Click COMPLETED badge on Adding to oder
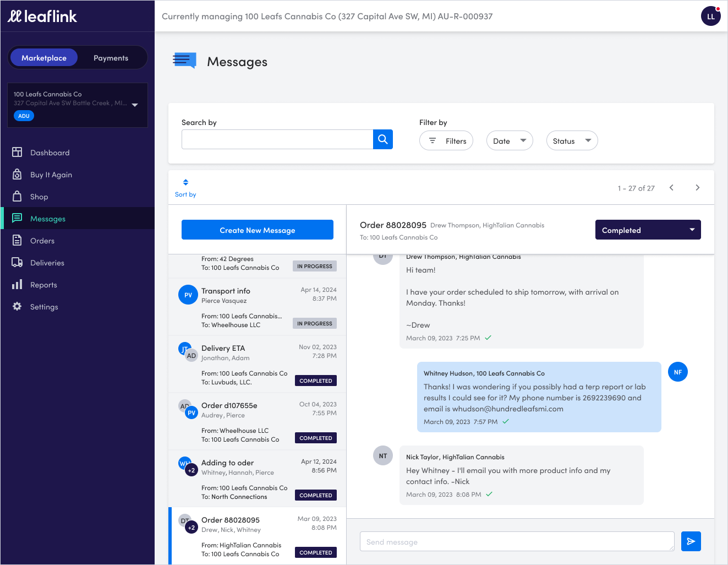The height and width of the screenshot is (565, 728). tap(316, 495)
